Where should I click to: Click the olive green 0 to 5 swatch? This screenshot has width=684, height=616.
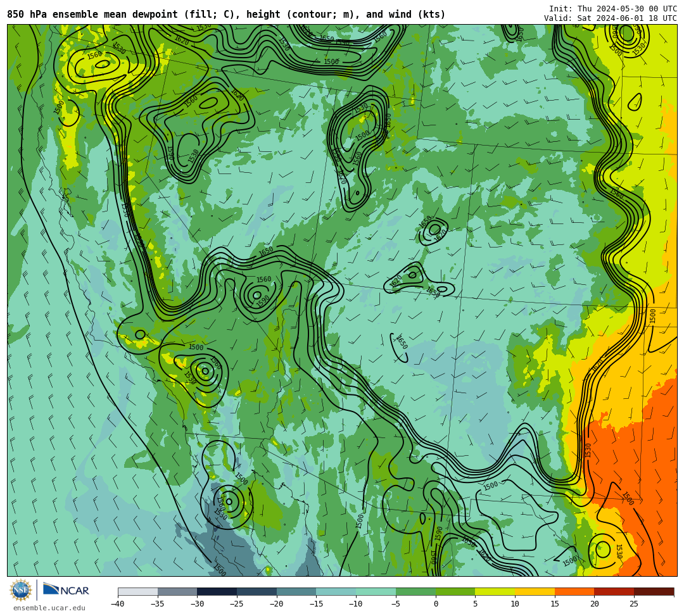(x=455, y=591)
